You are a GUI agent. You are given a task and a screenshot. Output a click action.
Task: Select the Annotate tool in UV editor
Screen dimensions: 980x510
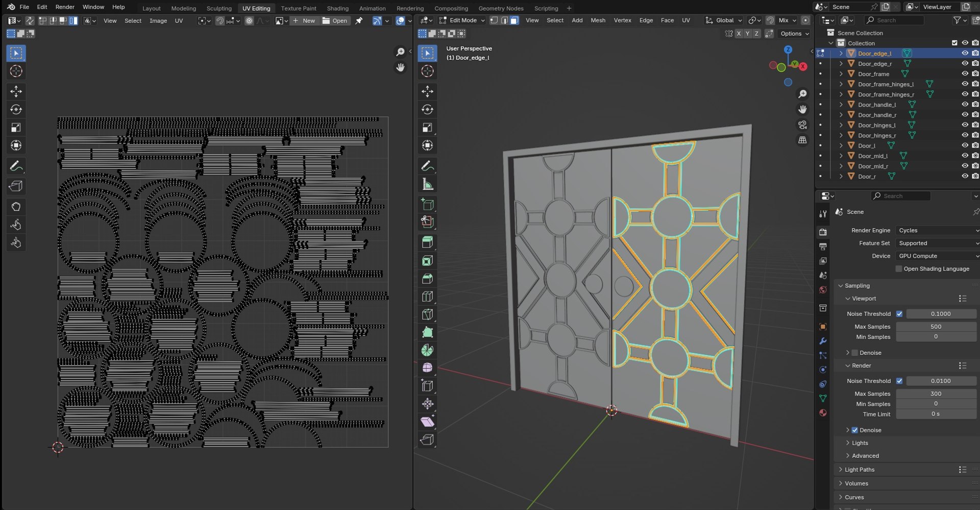click(16, 166)
